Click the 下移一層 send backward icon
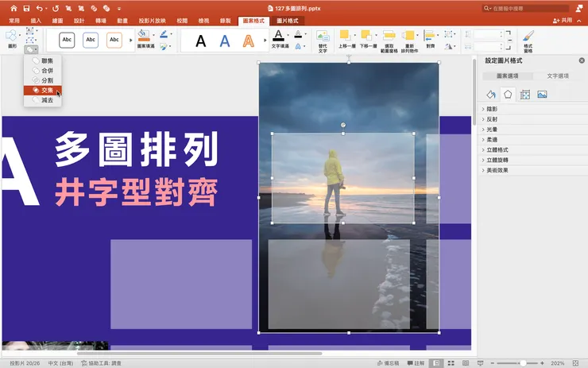This screenshot has height=368, width=588. tap(366, 35)
